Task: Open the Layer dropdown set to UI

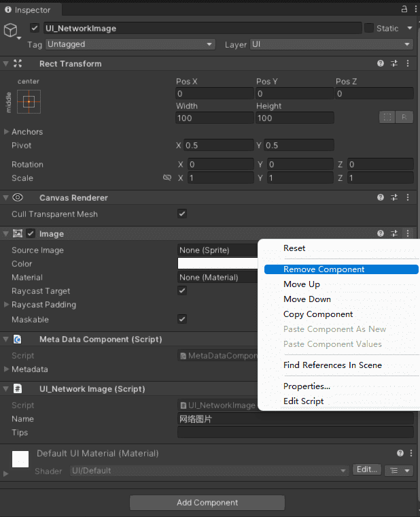Action: coord(331,44)
